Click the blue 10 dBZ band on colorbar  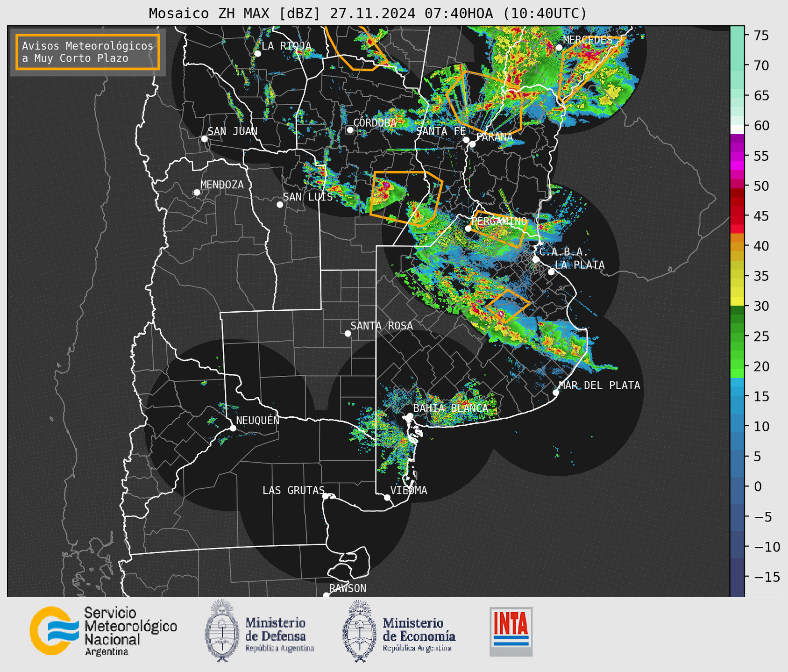(x=737, y=426)
